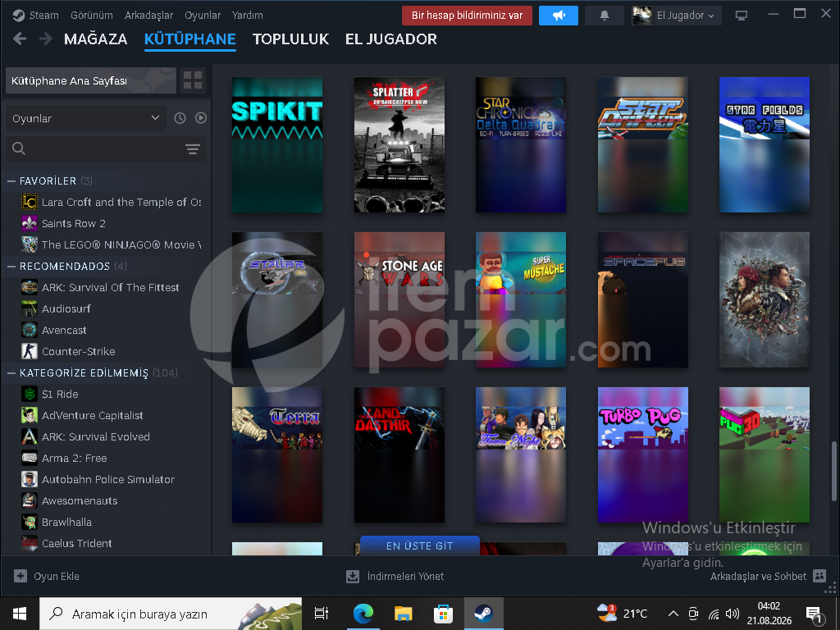Select the Splatter game cover
The image size is (840, 630).
(x=399, y=144)
